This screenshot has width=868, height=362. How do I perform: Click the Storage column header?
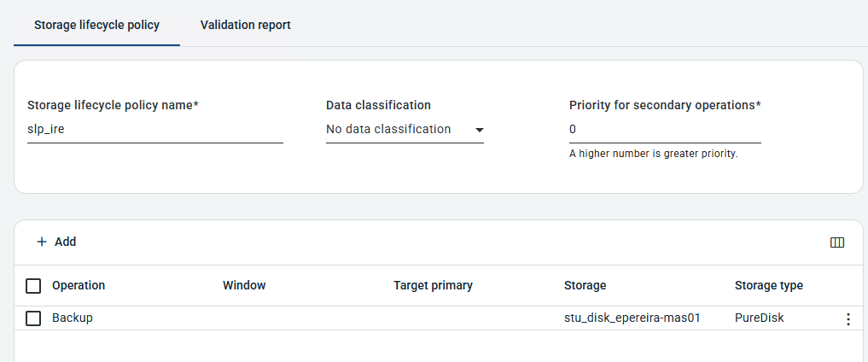click(x=585, y=285)
